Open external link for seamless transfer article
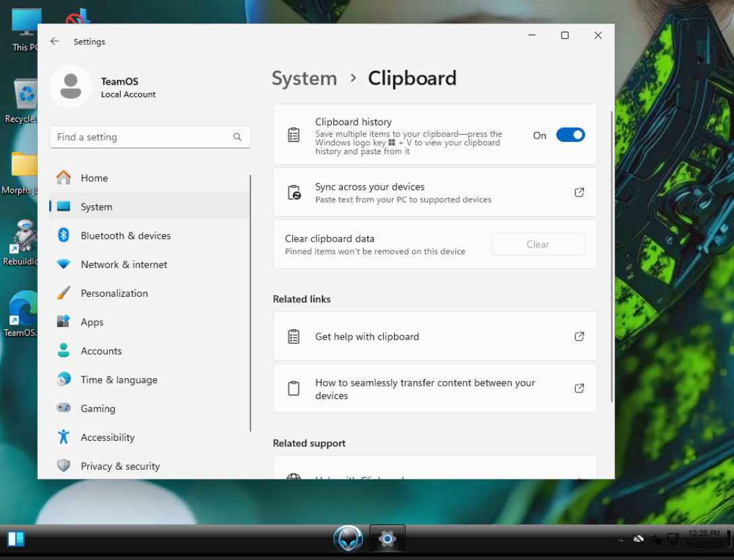Image resolution: width=734 pixels, height=560 pixels. pyautogui.click(x=579, y=388)
